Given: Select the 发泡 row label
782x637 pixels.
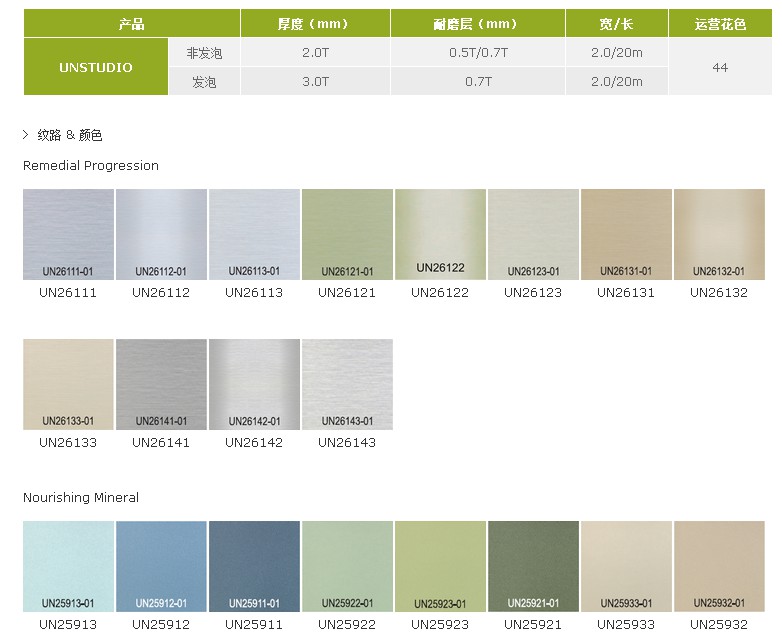Looking at the screenshot, I should [204, 81].
